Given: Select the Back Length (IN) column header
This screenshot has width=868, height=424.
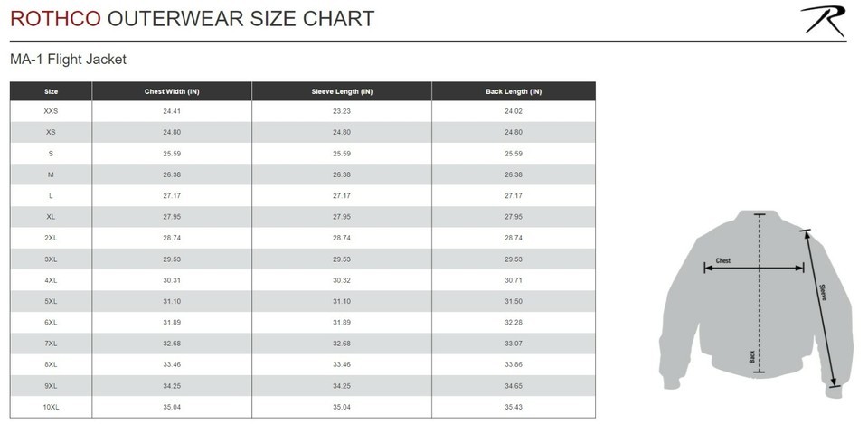Looking at the screenshot, I should tap(514, 91).
